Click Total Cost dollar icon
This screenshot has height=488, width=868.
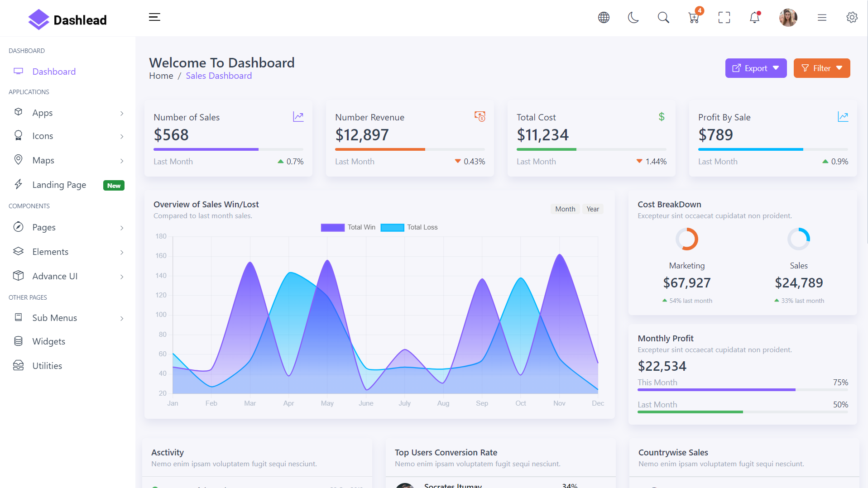(662, 117)
